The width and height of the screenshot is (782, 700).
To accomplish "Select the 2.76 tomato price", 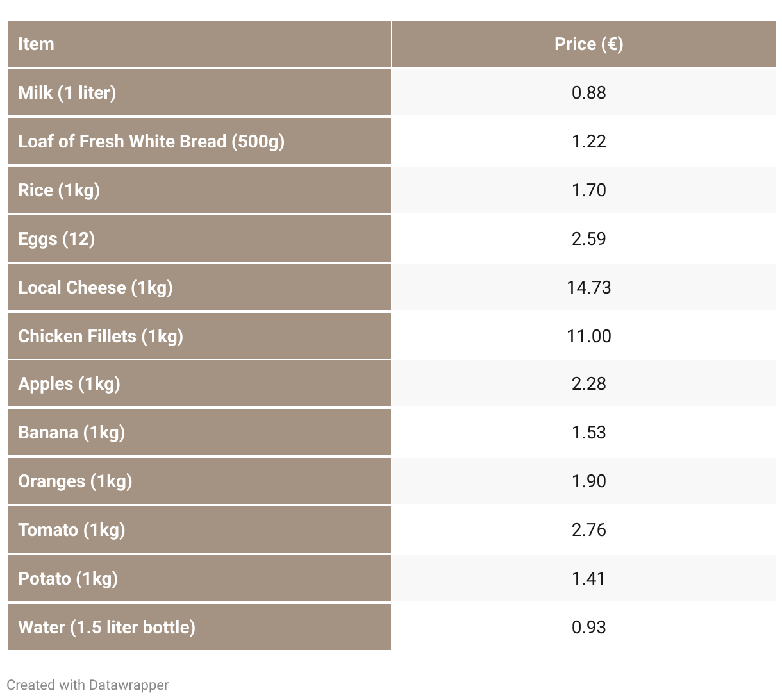I will [x=588, y=529].
